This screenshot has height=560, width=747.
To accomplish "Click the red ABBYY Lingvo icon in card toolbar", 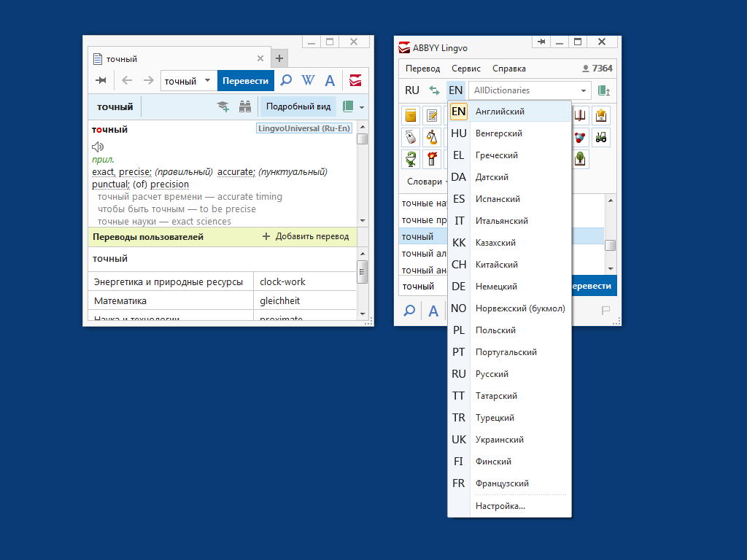I will pyautogui.click(x=355, y=81).
